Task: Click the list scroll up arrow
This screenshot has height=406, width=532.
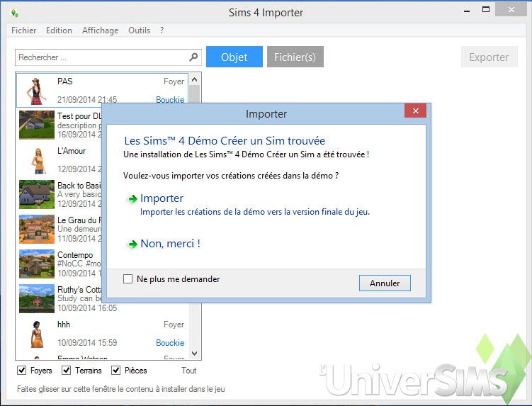Action: tap(194, 79)
